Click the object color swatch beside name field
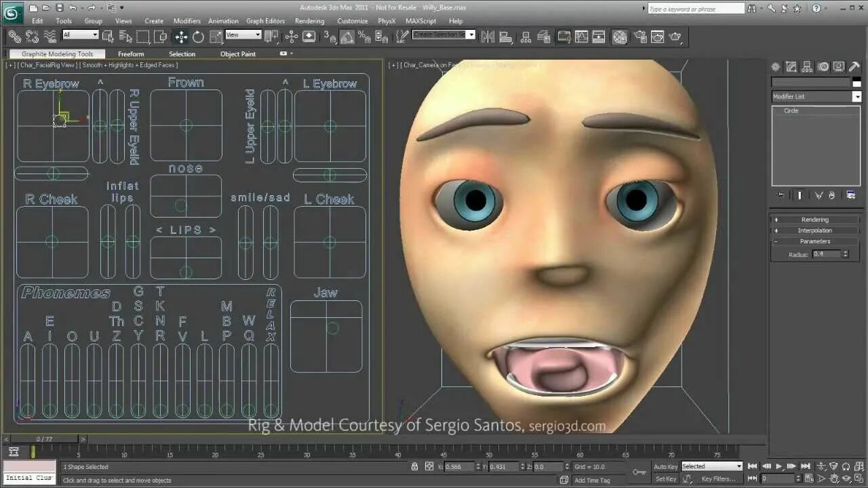 pos(856,82)
